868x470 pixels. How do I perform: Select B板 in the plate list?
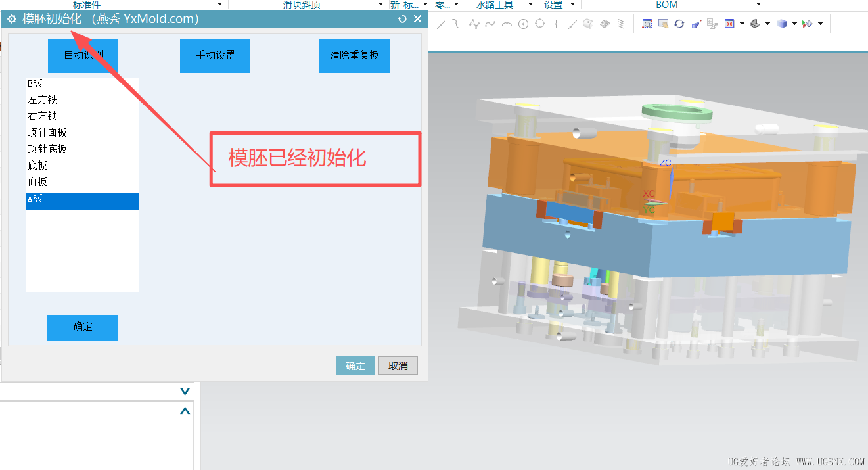83,83
